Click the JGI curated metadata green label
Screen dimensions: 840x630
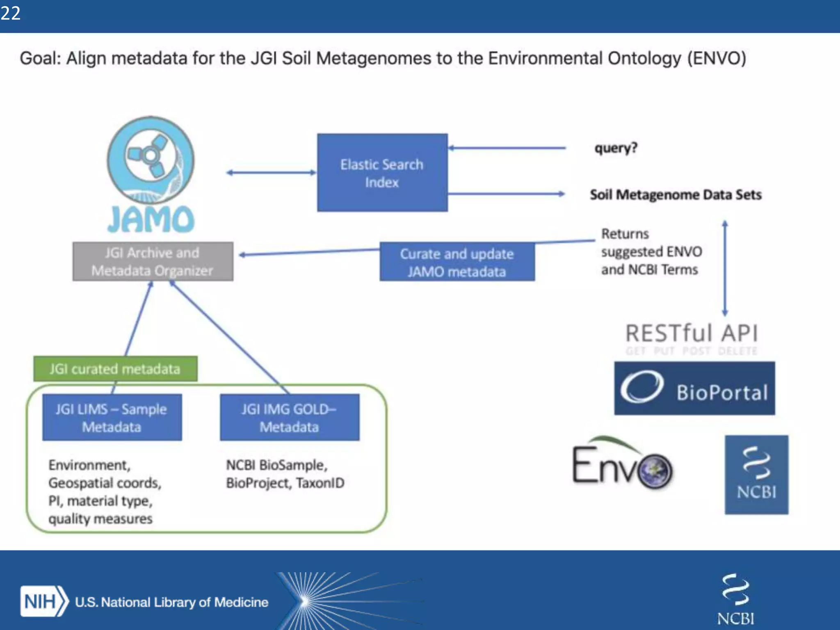pyautogui.click(x=115, y=369)
